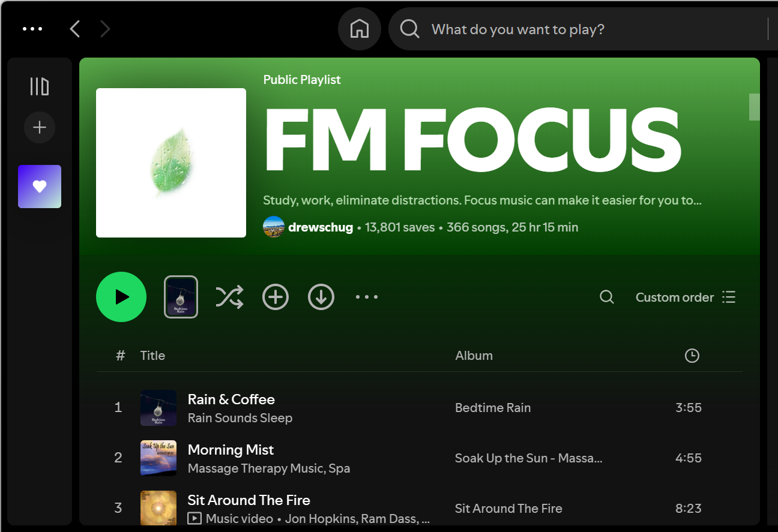Click the Sit Around The Fire thumbnail
The width and height of the screenshot is (778, 532).
(158, 508)
